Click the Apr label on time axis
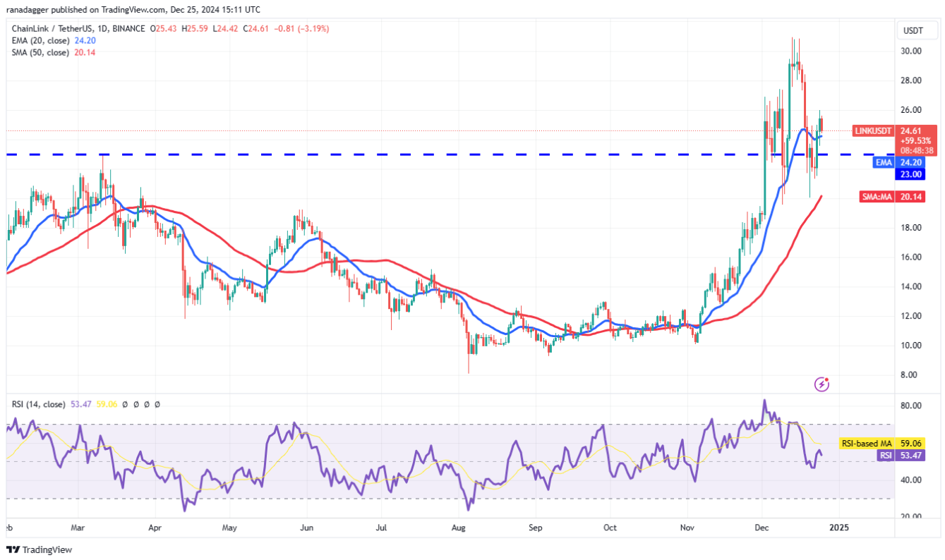 point(155,528)
